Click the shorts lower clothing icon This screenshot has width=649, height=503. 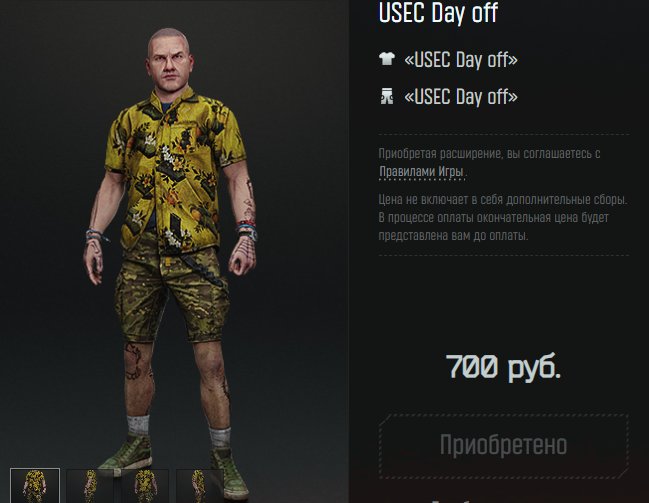click(387, 96)
